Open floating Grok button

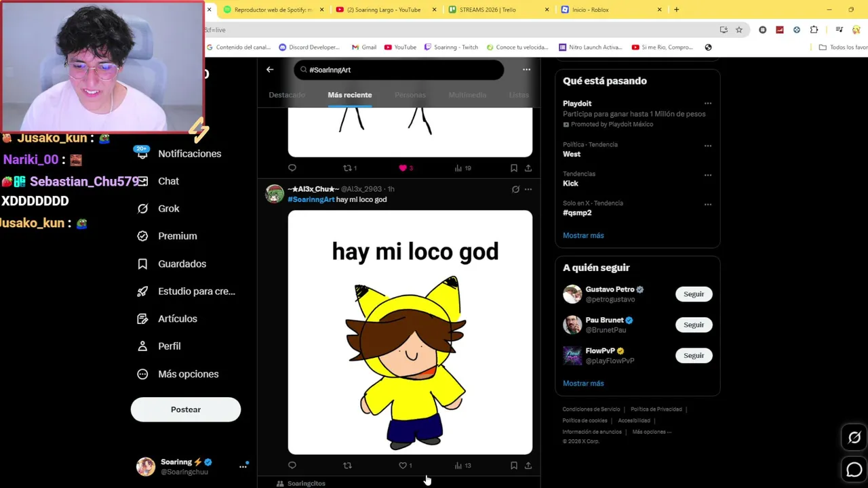coord(854,438)
